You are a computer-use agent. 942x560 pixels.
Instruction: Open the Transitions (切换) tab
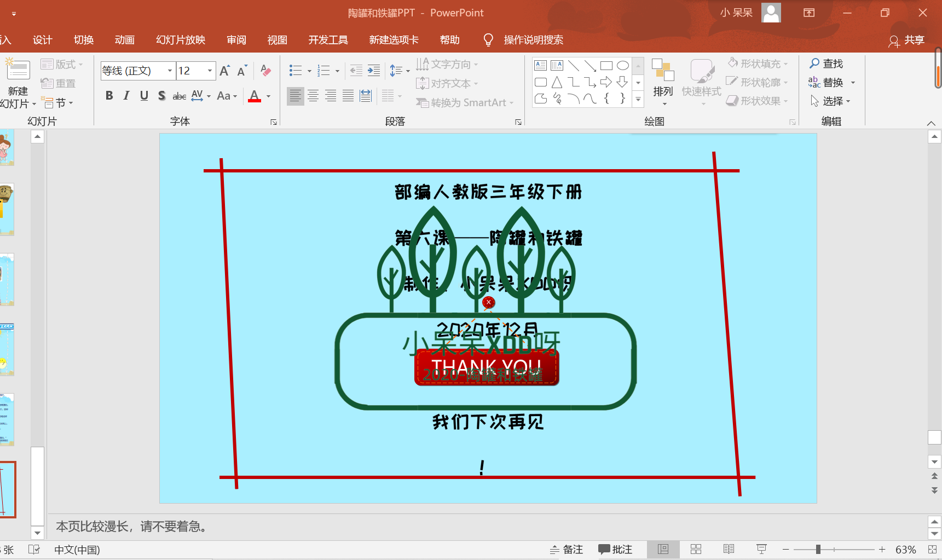tap(84, 40)
